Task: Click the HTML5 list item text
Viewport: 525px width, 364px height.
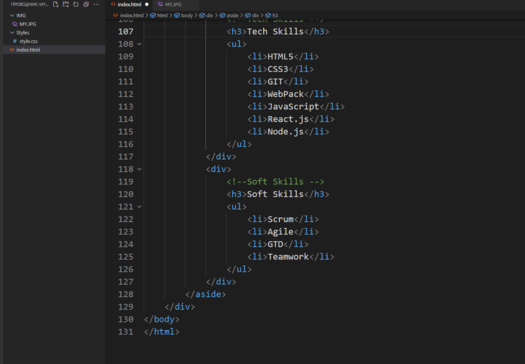Action: coord(280,57)
